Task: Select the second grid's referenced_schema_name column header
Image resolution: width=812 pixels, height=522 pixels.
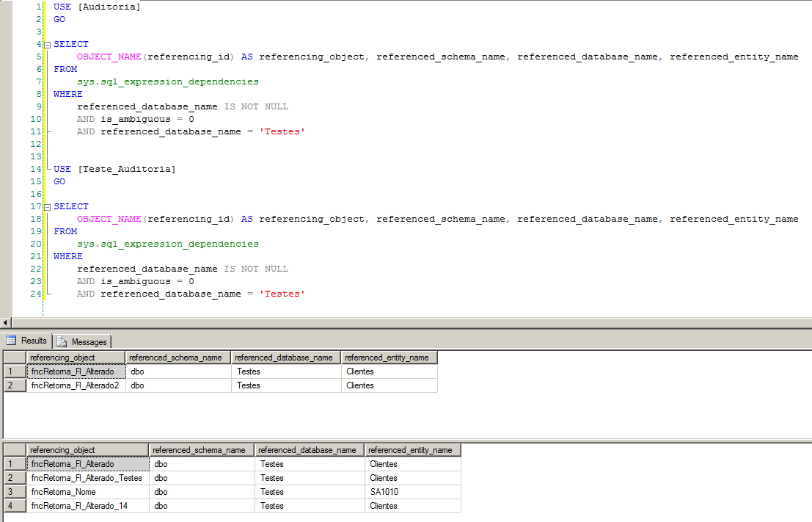Action: coord(202,450)
